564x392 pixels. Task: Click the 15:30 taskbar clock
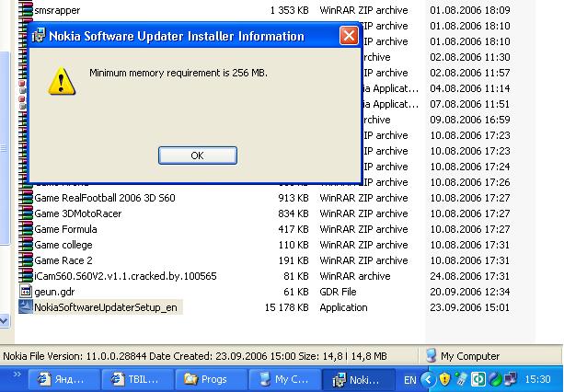click(x=537, y=379)
